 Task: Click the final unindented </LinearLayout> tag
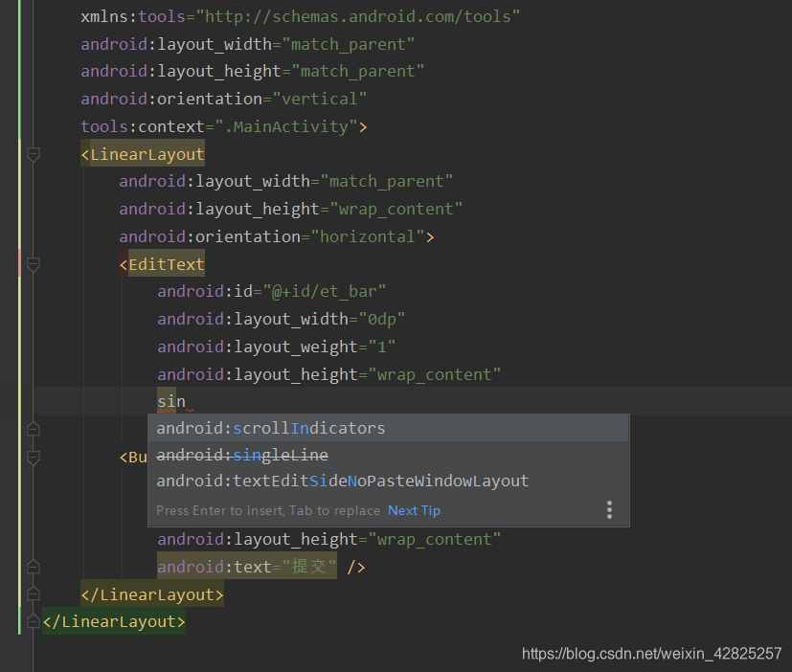tap(114, 621)
